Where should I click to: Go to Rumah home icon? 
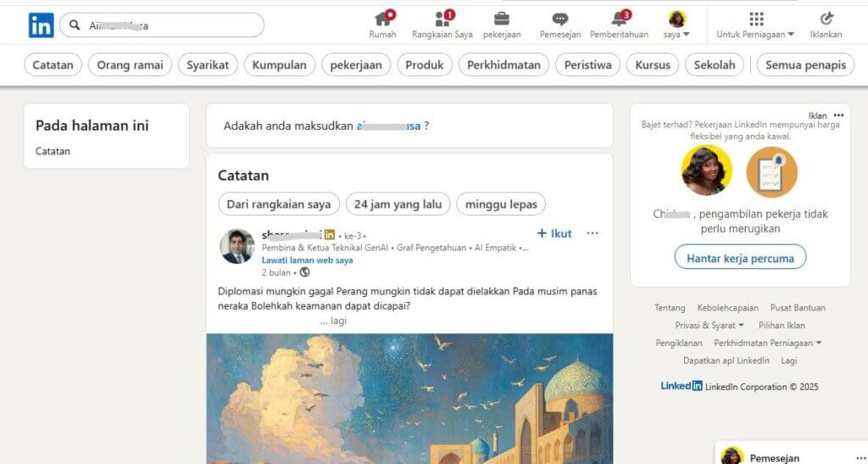coord(383,20)
